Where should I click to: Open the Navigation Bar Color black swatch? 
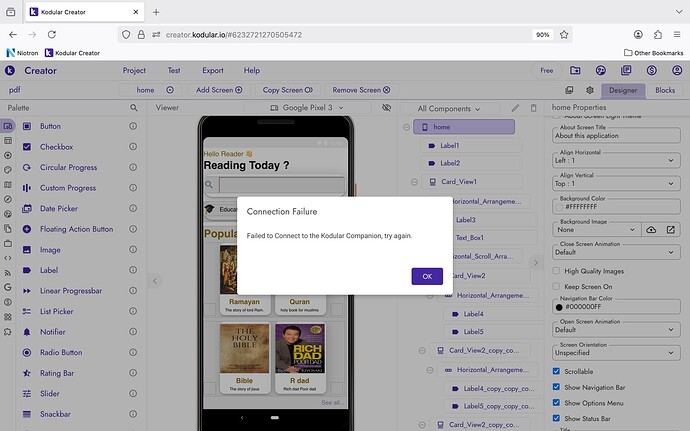(x=559, y=307)
